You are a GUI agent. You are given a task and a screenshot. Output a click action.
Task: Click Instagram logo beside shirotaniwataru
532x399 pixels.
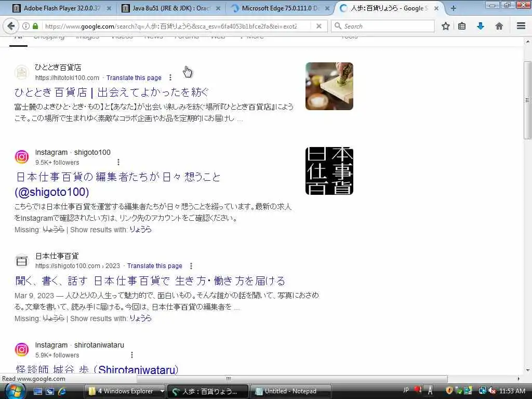click(x=22, y=350)
